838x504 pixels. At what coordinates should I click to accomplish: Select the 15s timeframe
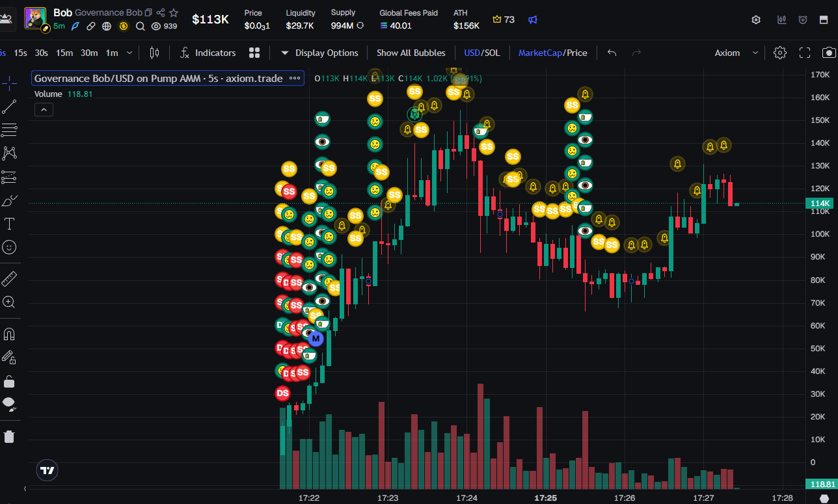tap(20, 53)
